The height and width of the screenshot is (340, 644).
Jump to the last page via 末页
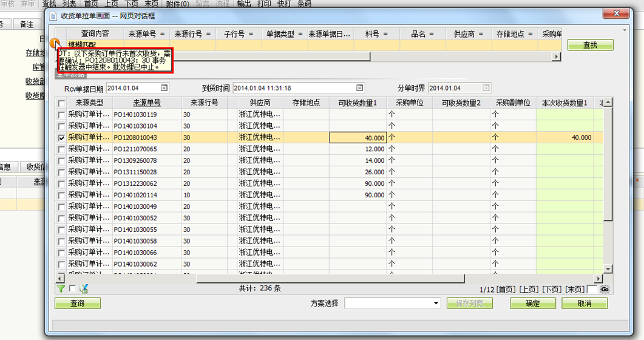pyautogui.click(x=574, y=290)
